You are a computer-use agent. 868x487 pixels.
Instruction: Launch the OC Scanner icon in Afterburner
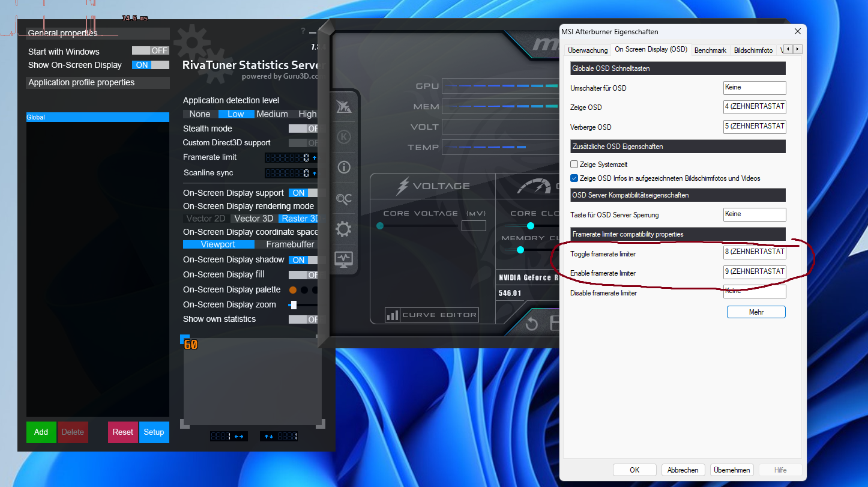tap(344, 199)
